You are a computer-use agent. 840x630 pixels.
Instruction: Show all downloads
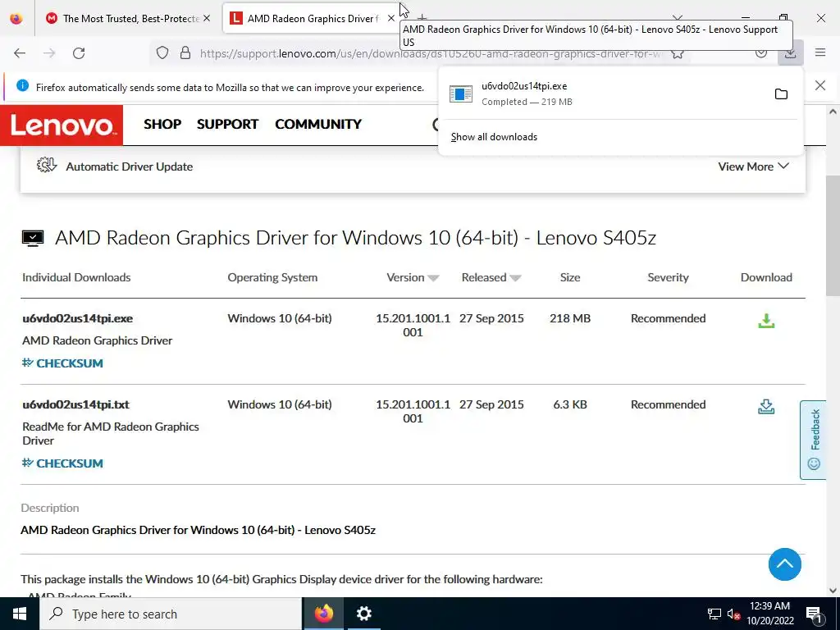tap(494, 137)
